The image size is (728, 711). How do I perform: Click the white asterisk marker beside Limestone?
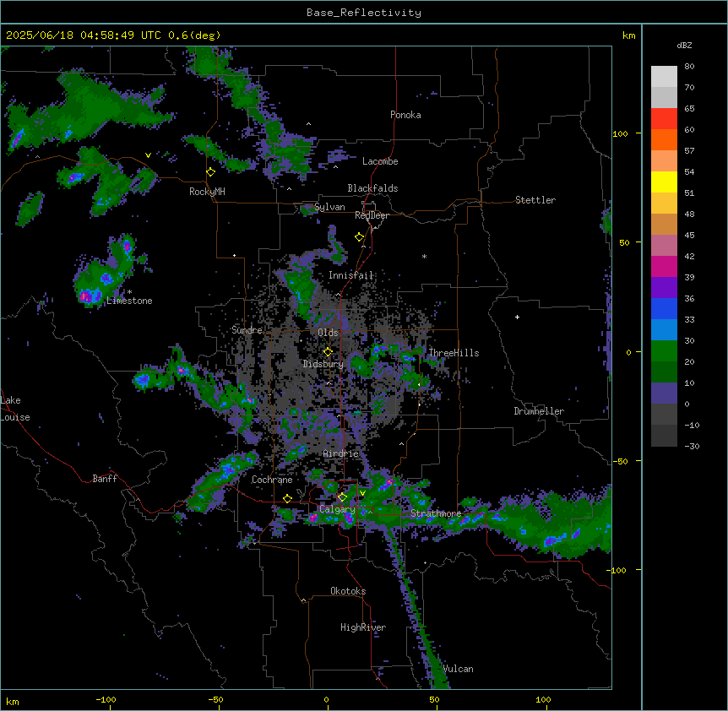130,292
